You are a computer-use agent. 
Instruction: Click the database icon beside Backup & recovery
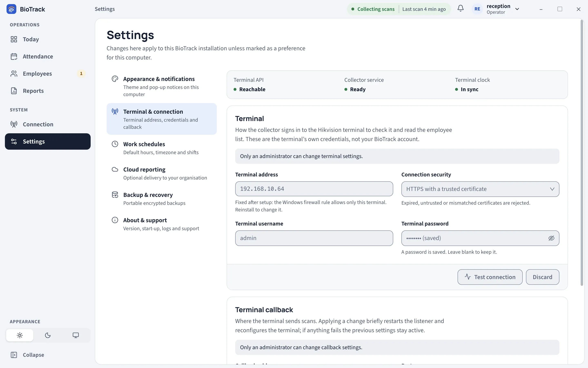point(115,195)
